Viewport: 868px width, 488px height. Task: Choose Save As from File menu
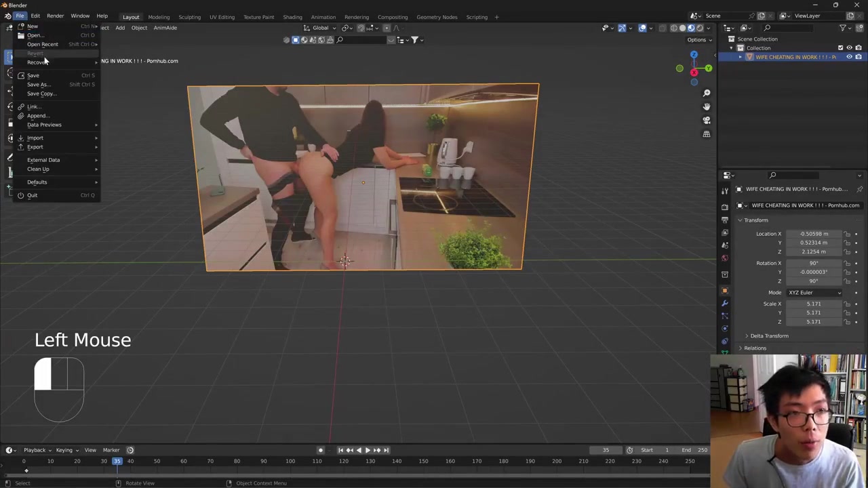tap(38, 85)
